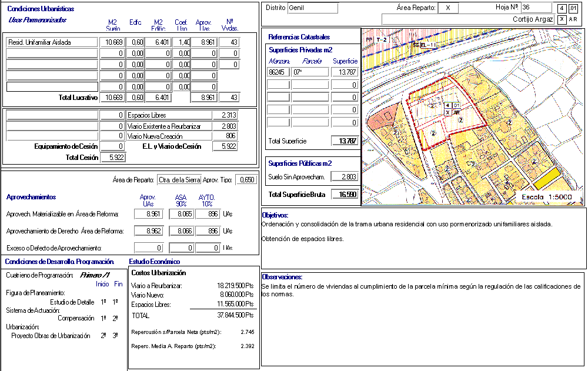
Task: Click the 'X AR' marker inside red parcel
Action: (x=452, y=112)
